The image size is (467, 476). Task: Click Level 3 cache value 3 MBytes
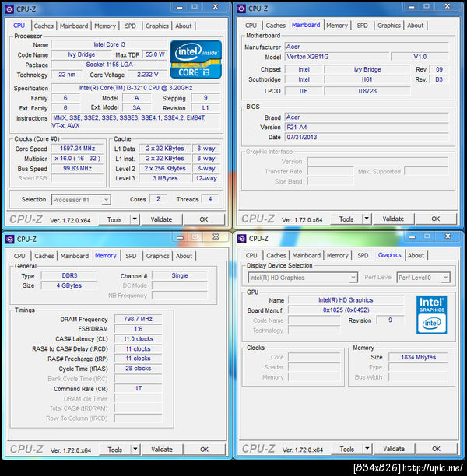165,179
